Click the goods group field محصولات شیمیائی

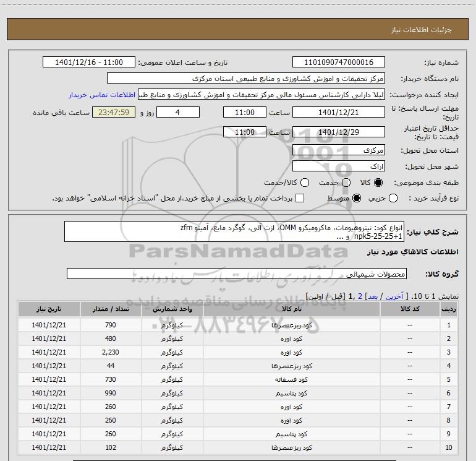click(237, 274)
